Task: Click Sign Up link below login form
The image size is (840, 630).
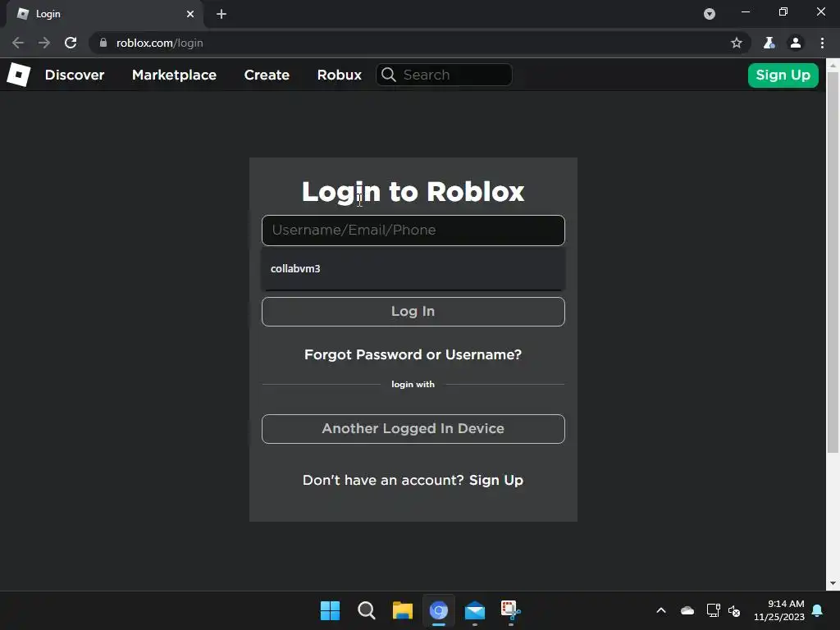Action: (x=496, y=480)
